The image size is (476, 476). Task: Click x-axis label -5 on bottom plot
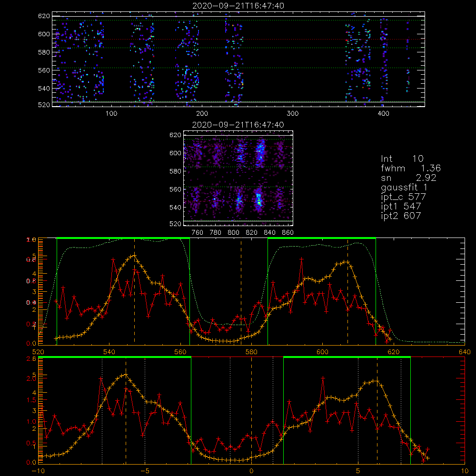pyautogui.click(x=145, y=471)
